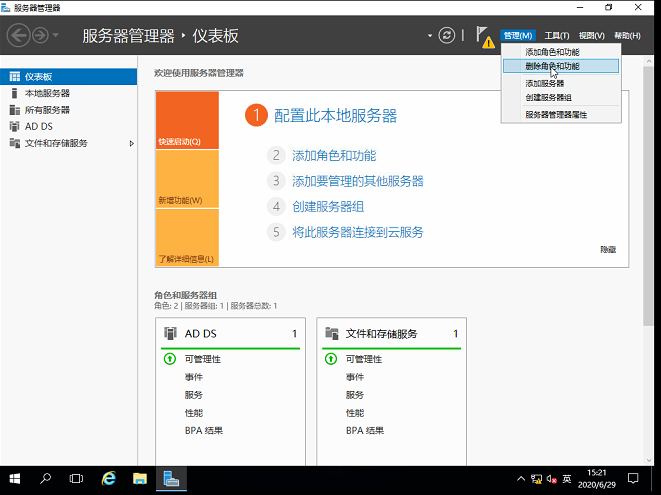
Task: Open File Explorer from taskbar
Action: [140, 479]
